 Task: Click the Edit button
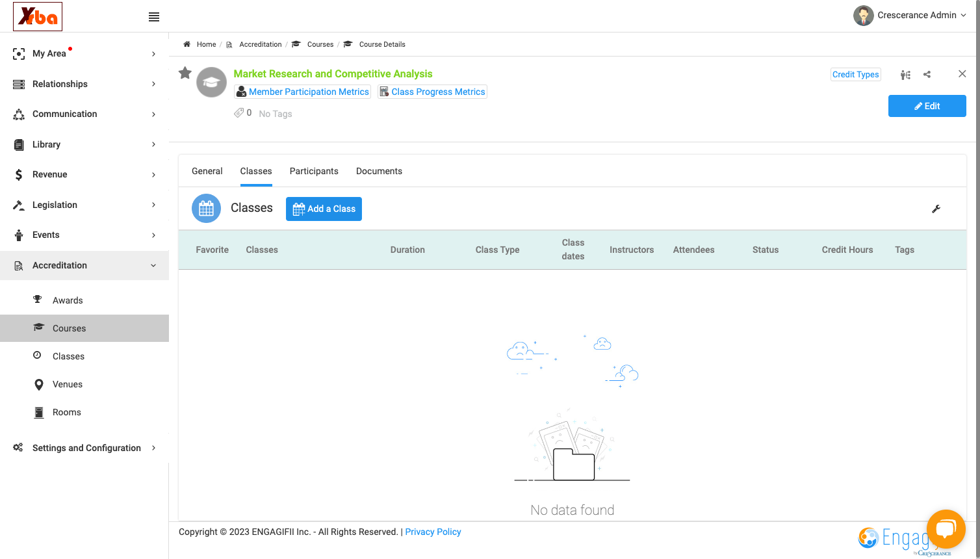tap(927, 106)
